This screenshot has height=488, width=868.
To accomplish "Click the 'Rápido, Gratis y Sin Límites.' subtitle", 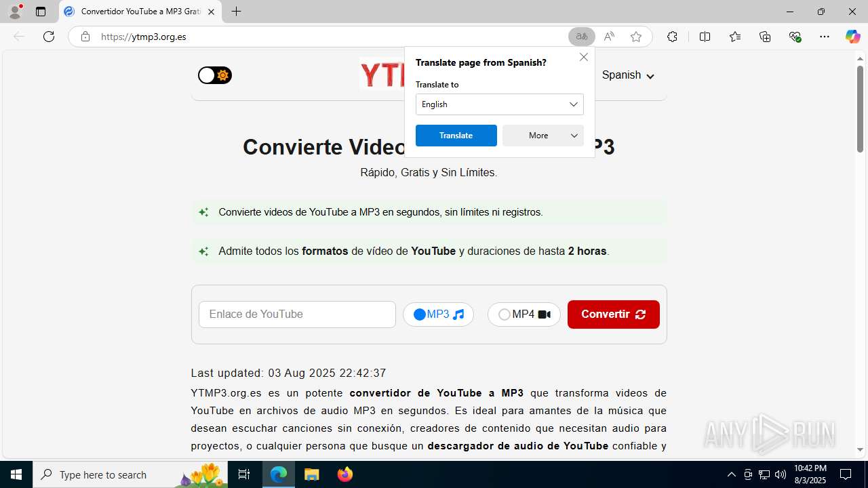I will point(429,173).
